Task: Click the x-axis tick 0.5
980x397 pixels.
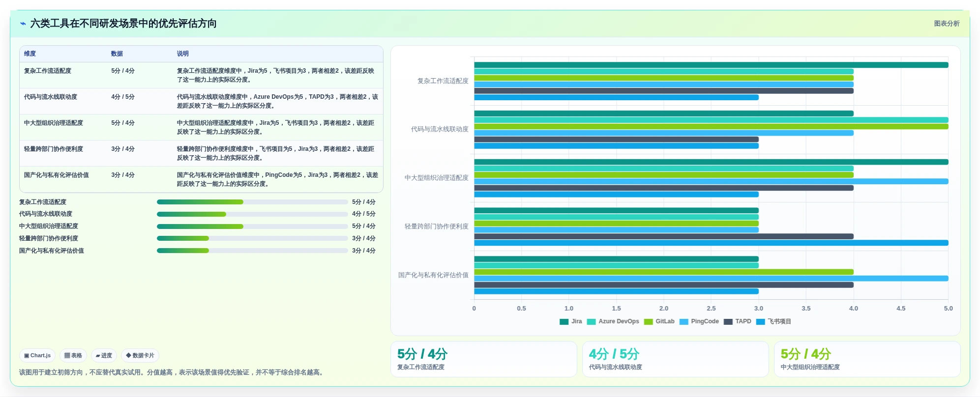Action: 521,309
